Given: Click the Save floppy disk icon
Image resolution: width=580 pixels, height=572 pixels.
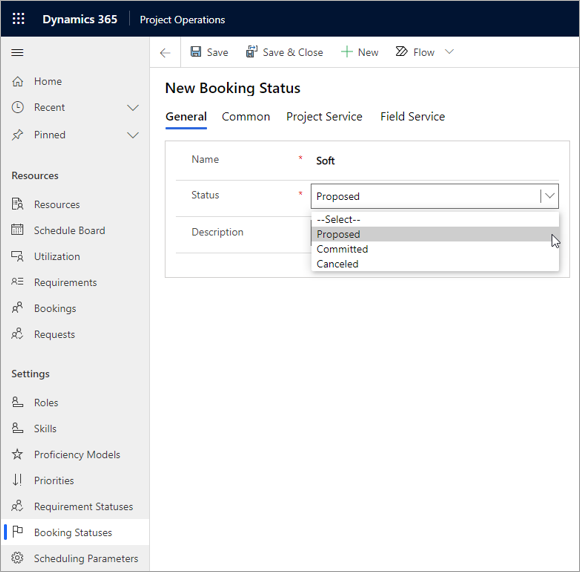Looking at the screenshot, I should [x=196, y=51].
